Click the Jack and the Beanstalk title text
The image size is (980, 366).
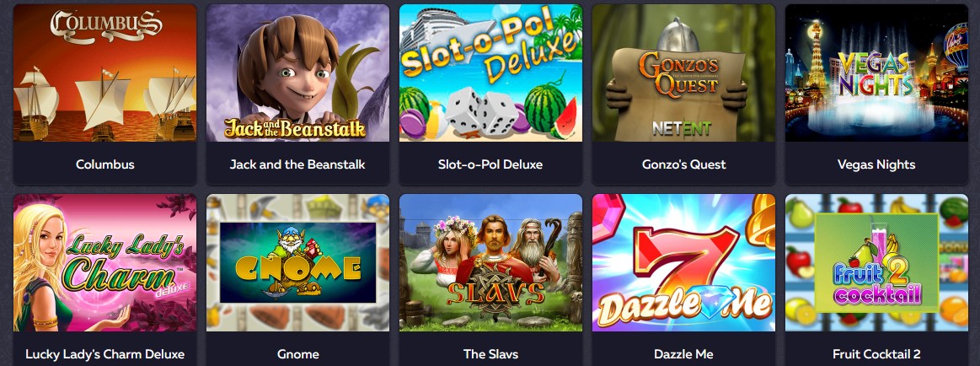297,164
